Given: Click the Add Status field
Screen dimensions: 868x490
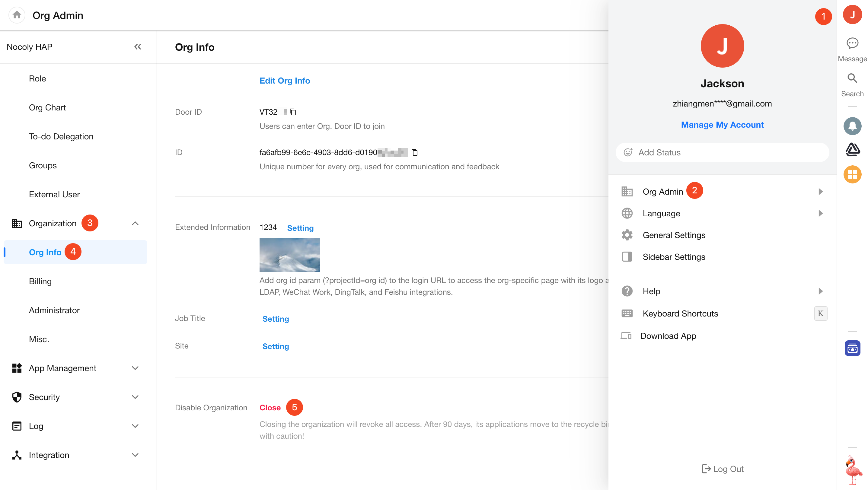Looking at the screenshot, I should [x=722, y=153].
